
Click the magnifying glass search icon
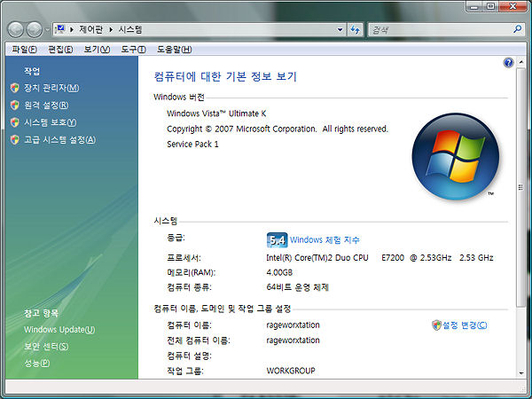pos(518,29)
